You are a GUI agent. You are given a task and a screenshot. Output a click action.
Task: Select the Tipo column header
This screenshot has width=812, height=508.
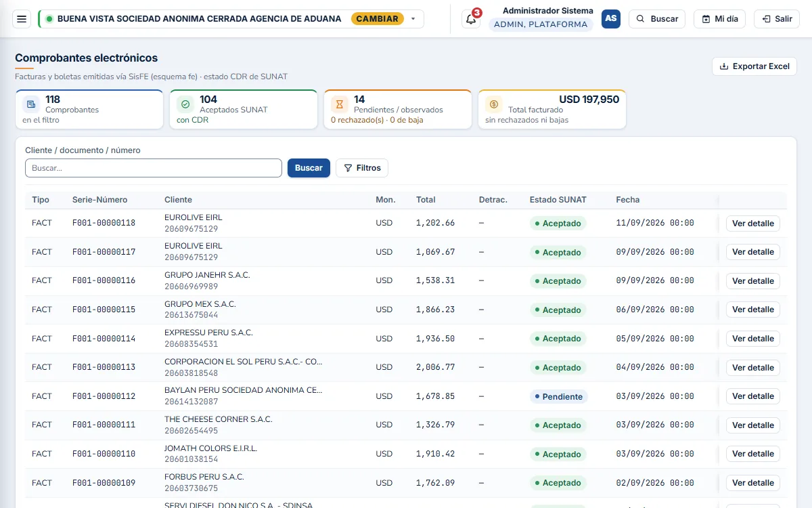click(41, 200)
